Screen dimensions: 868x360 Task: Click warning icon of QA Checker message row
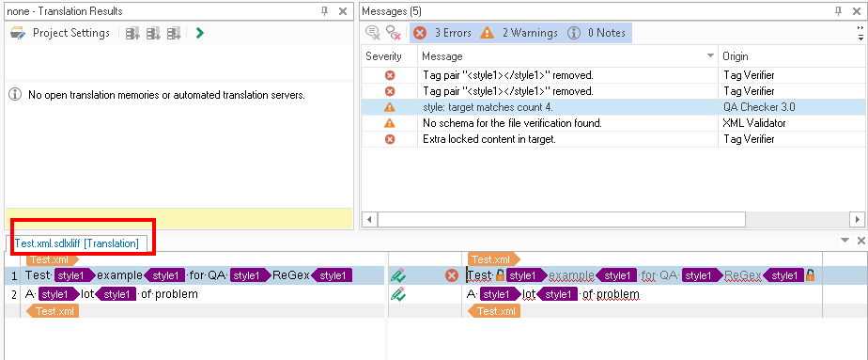(390, 107)
